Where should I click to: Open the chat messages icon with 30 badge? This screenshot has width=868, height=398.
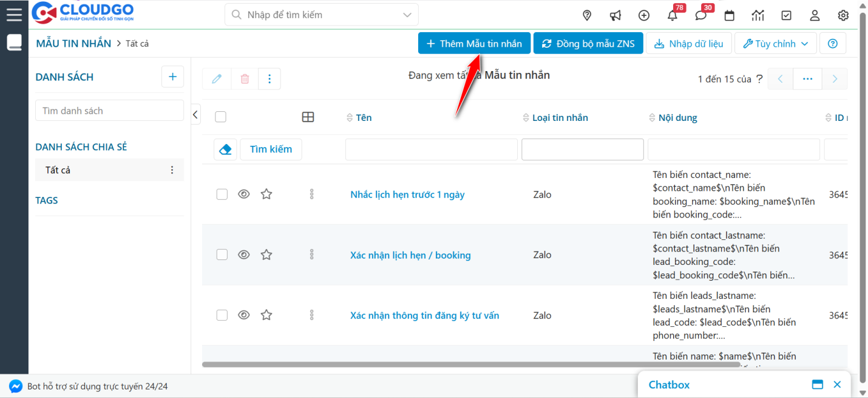tap(700, 15)
